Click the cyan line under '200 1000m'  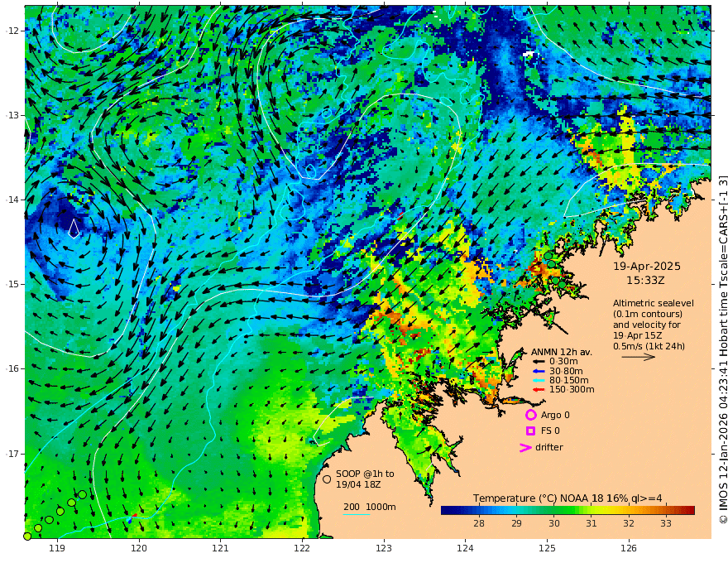356,514
